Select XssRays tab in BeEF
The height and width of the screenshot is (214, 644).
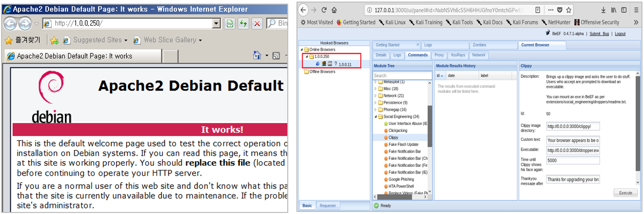[457, 55]
